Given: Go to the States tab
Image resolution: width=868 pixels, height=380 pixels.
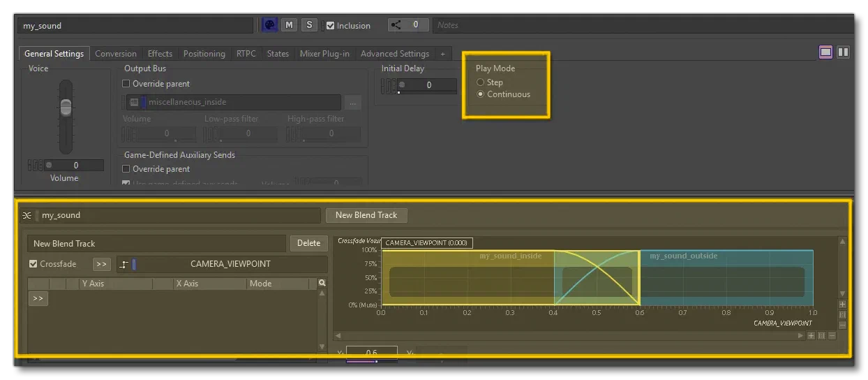Looking at the screenshot, I should (278, 54).
